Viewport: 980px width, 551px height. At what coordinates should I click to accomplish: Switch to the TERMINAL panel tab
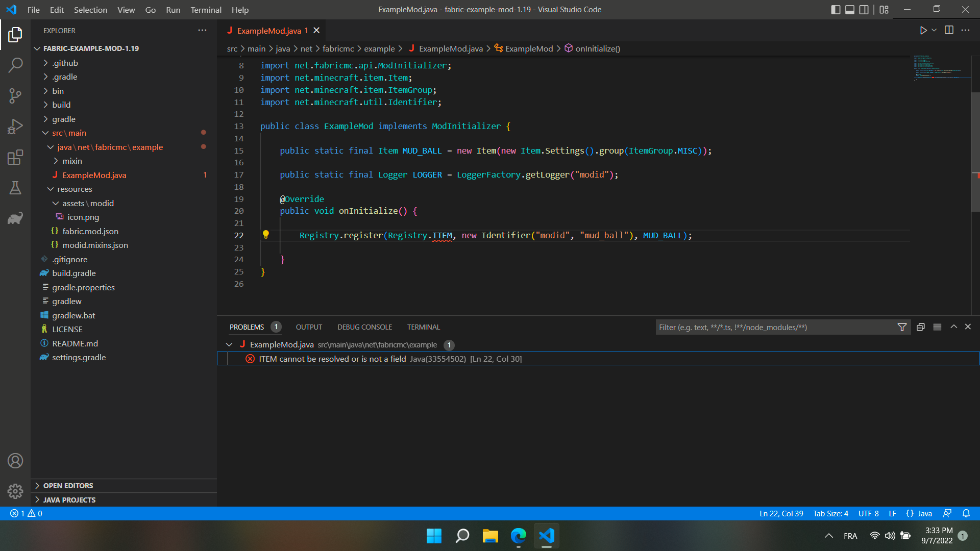point(423,327)
